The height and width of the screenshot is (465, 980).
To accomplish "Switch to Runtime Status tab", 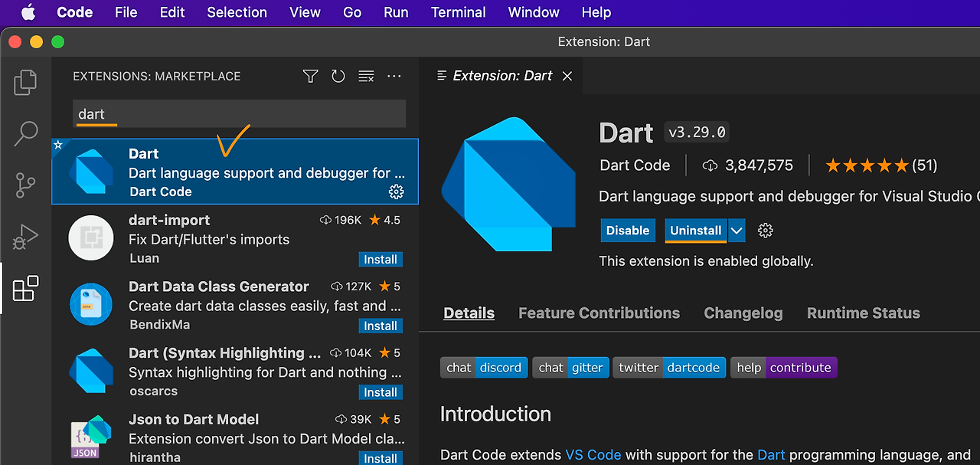I will pyautogui.click(x=864, y=313).
